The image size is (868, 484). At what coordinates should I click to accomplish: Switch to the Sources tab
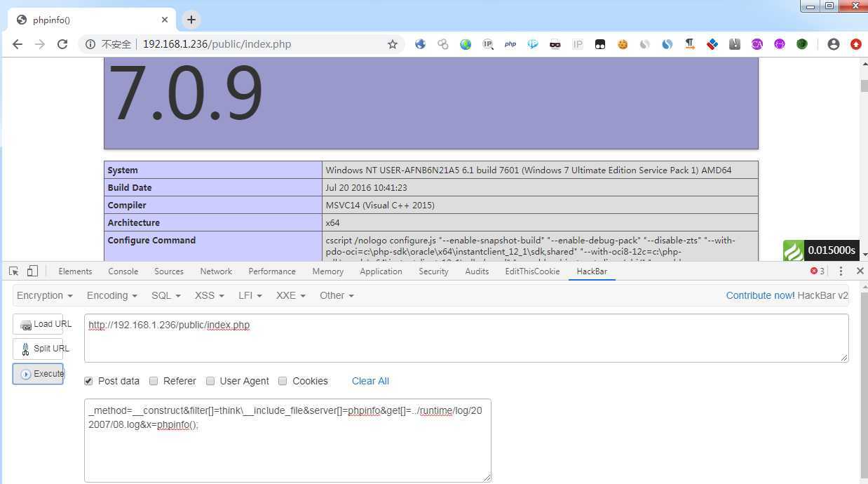(169, 271)
